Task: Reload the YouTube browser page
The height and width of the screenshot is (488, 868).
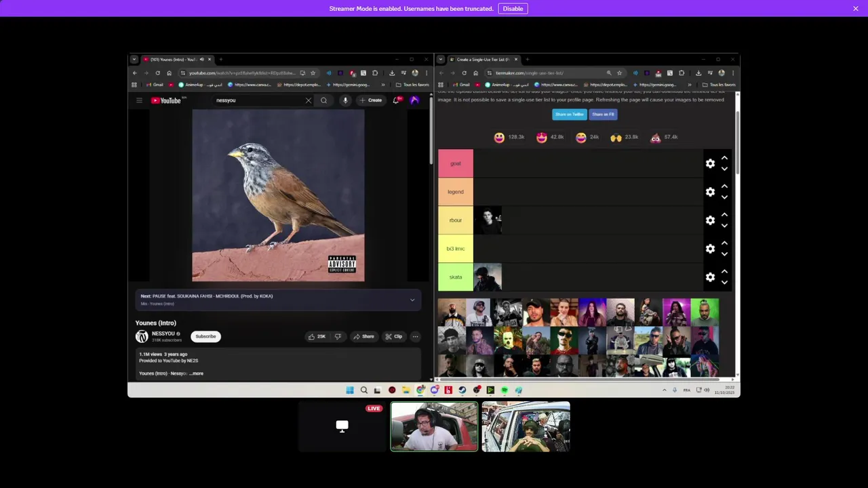Action: [157, 73]
